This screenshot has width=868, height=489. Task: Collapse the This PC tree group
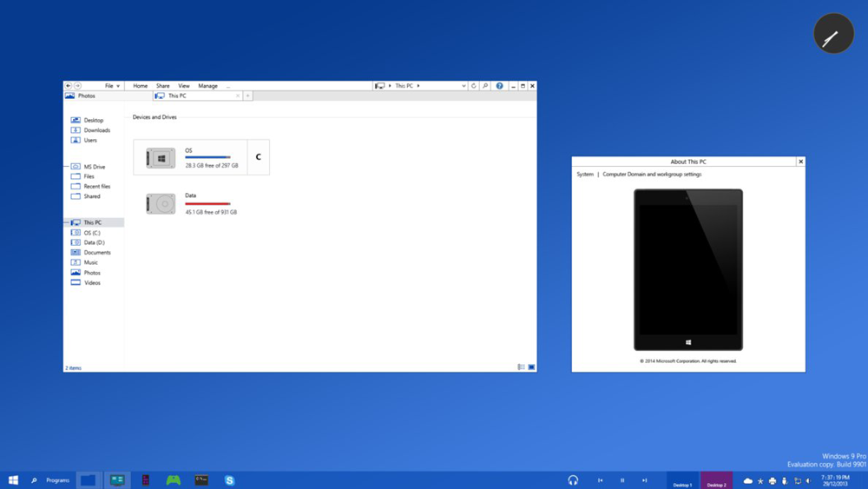67,222
